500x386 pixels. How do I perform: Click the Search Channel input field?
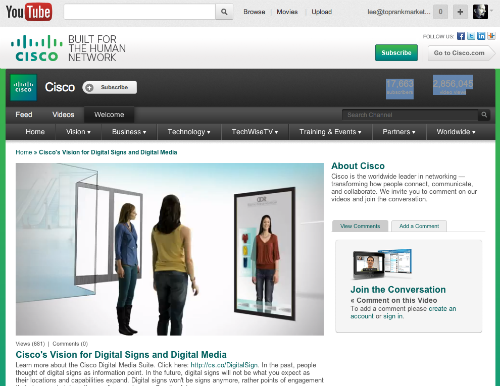410,115
